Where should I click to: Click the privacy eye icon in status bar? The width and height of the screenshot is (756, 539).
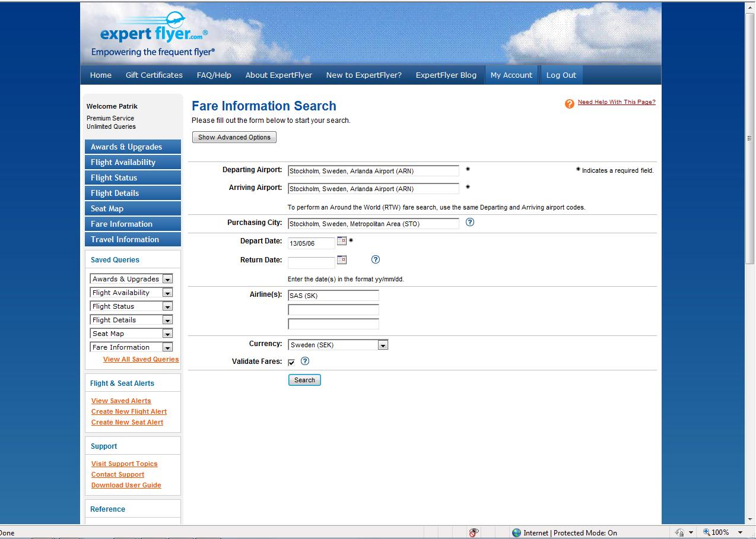pyautogui.click(x=474, y=532)
